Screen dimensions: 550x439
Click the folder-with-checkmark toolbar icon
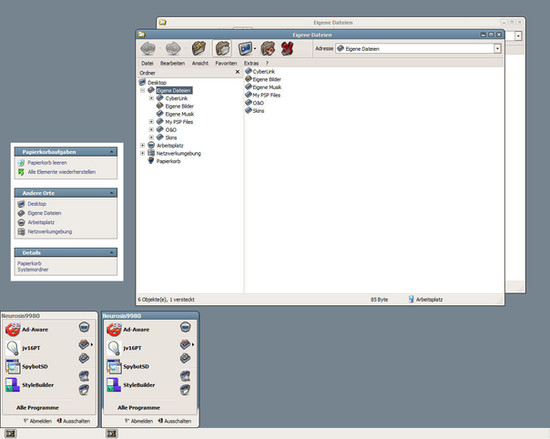[x=268, y=48]
